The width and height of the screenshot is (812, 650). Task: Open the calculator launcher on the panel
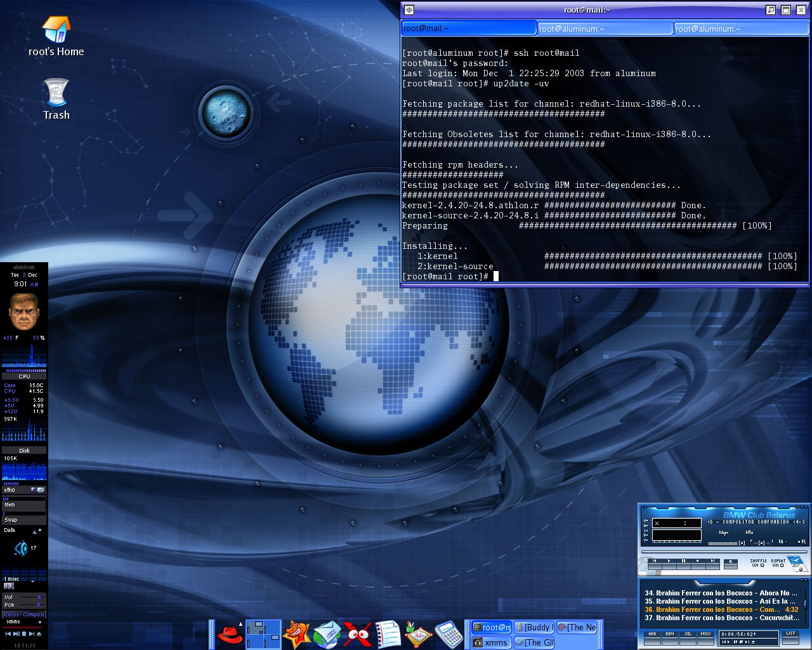pos(450,633)
